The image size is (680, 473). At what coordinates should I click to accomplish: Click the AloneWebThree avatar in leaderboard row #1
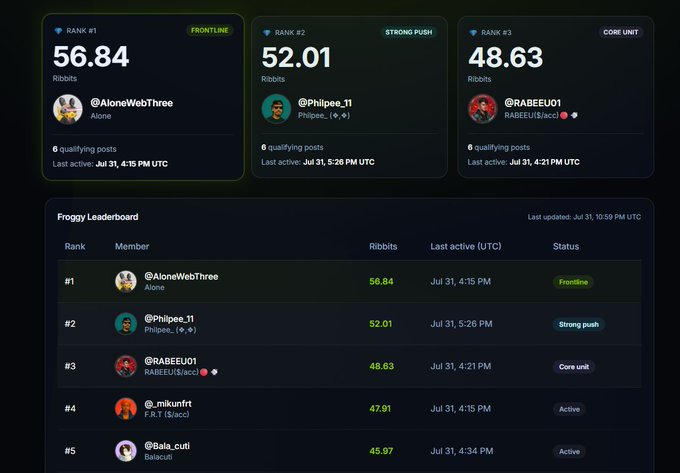126,281
